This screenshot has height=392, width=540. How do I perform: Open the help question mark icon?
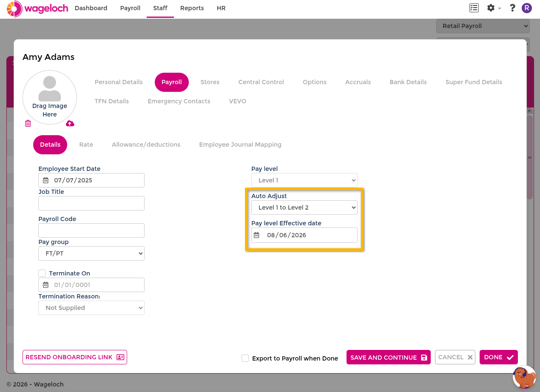pos(512,8)
